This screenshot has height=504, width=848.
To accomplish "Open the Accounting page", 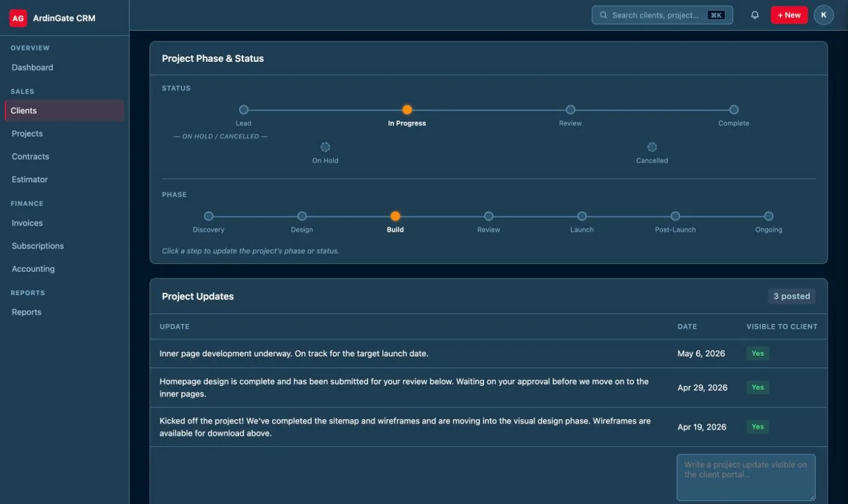I will (65, 268).
